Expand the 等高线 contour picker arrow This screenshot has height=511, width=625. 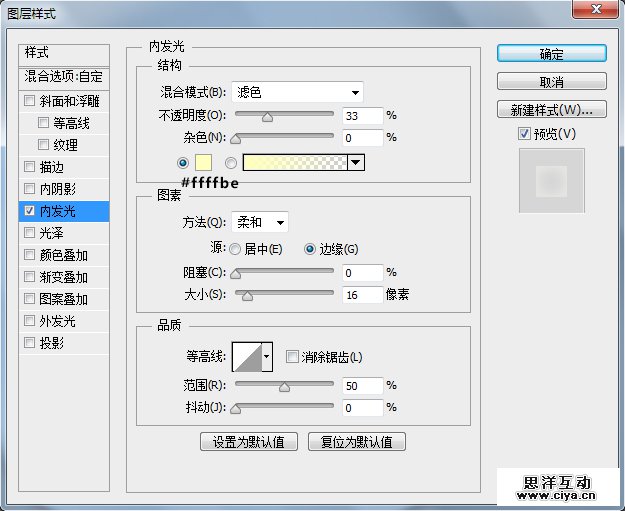pyautogui.click(x=267, y=356)
